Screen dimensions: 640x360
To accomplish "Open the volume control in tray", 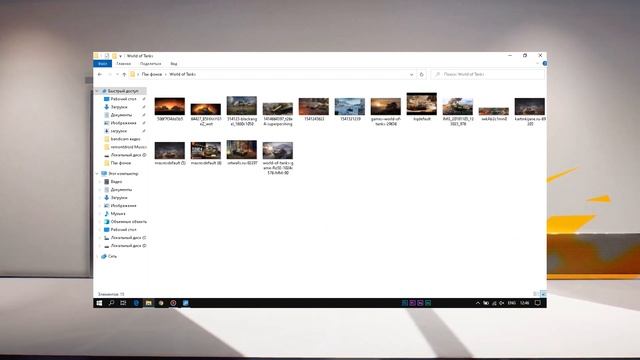I will (502, 303).
